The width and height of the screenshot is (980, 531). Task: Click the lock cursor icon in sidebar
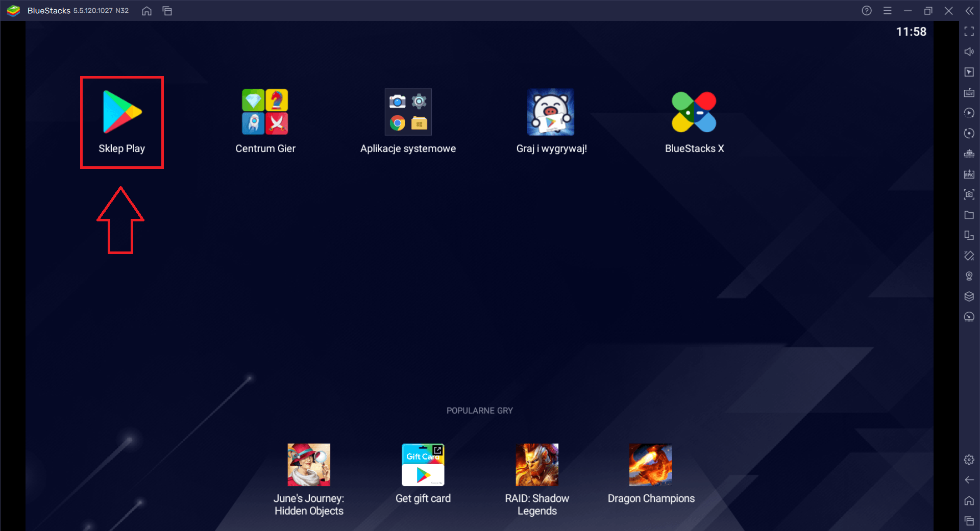[969, 72]
